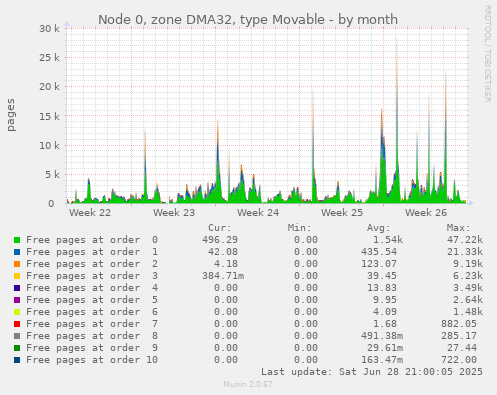Click the max value 722.00
The height and width of the screenshot is (395, 497).
(459, 360)
